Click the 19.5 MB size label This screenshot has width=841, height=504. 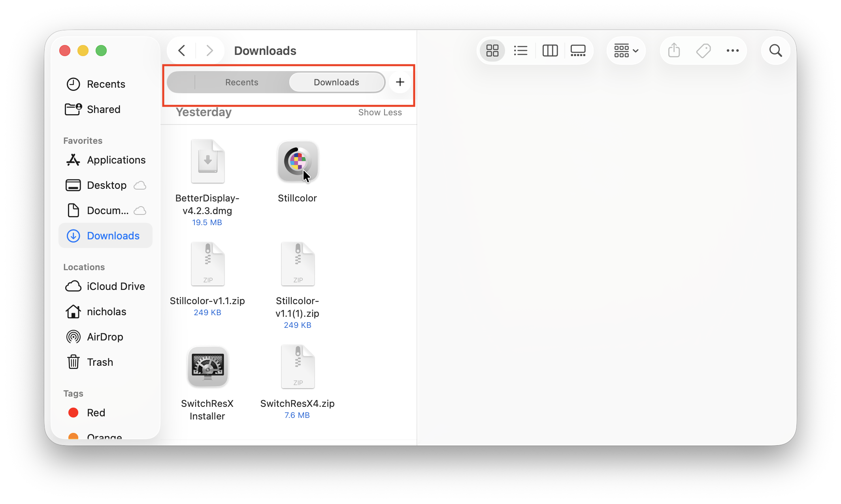coord(207,222)
